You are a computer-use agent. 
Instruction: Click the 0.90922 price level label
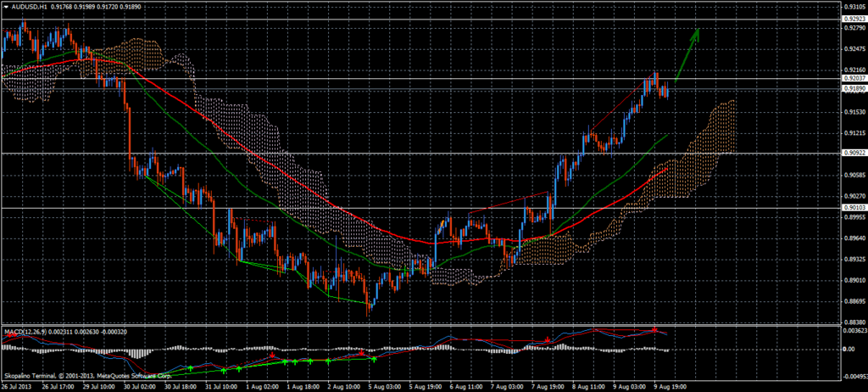[x=853, y=154]
